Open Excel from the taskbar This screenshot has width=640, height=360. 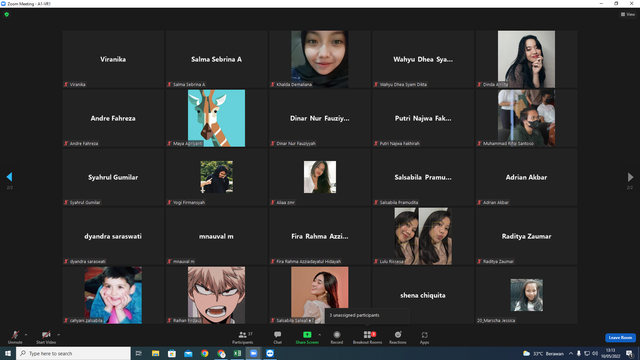(237, 353)
